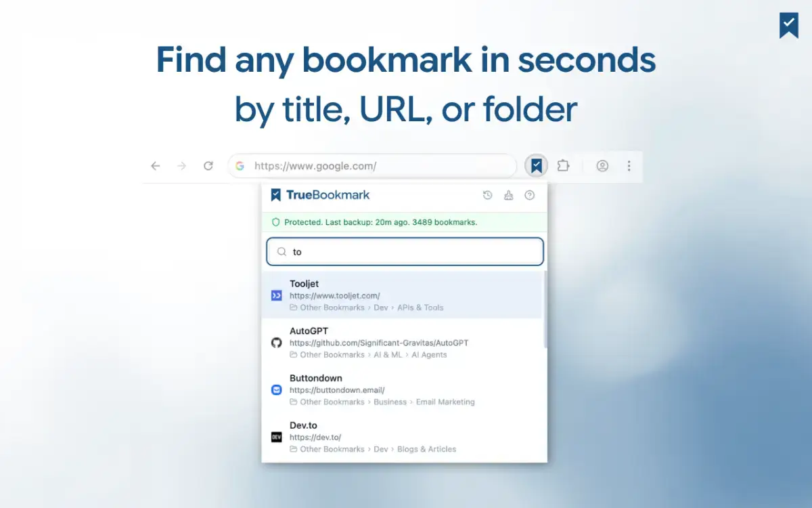Click the https://buttondown.email/ URL
Screen dimensions: 812x508
(337, 390)
